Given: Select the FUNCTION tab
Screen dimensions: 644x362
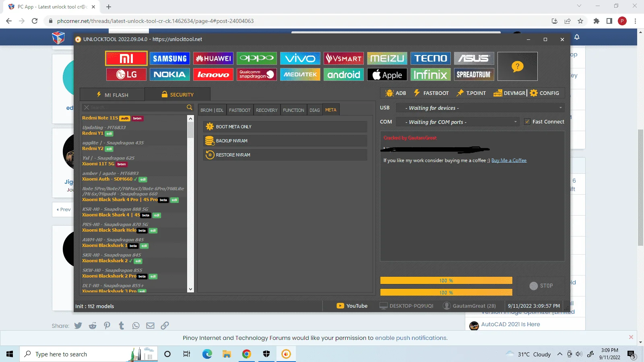Looking at the screenshot, I should tap(293, 110).
